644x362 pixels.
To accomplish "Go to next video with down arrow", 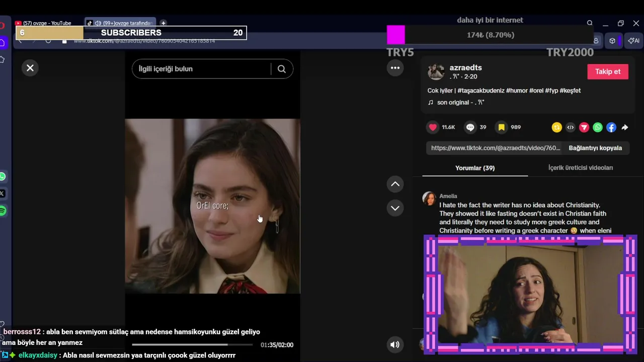I will click(395, 208).
